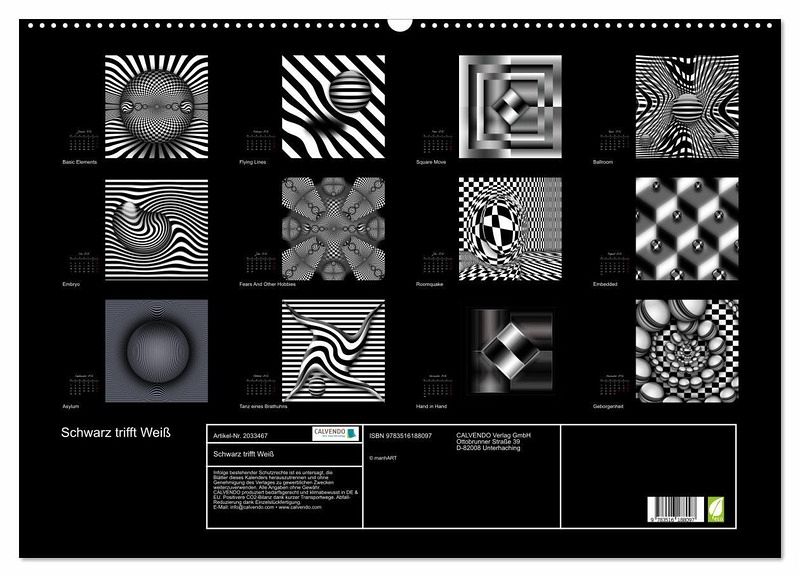This screenshot has height=577, width=800.
Task: Click the Embedded cubes image
Action: [686, 230]
